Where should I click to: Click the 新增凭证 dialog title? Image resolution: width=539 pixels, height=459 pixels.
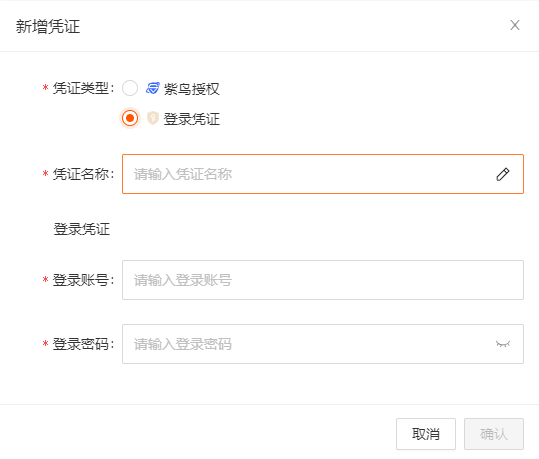point(48,26)
